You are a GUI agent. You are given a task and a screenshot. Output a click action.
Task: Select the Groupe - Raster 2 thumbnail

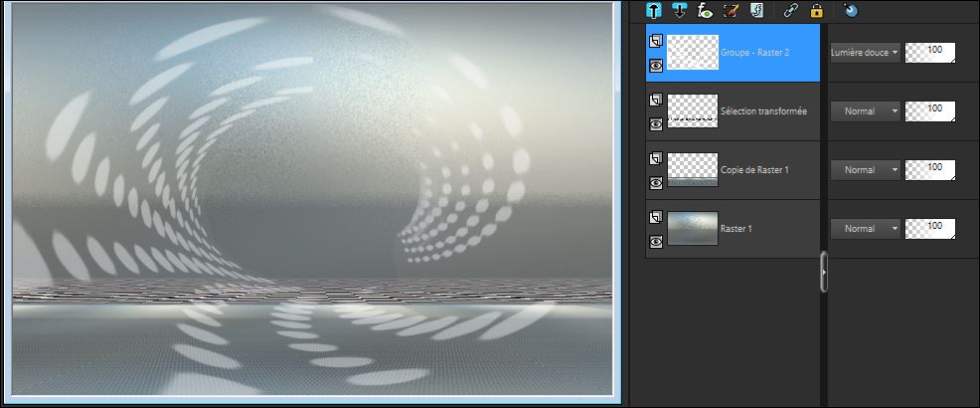pyautogui.click(x=693, y=53)
